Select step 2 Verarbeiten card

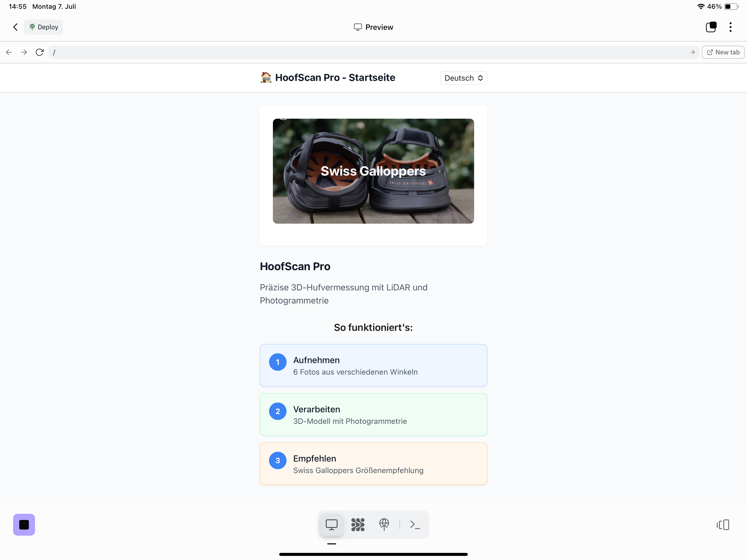click(373, 415)
